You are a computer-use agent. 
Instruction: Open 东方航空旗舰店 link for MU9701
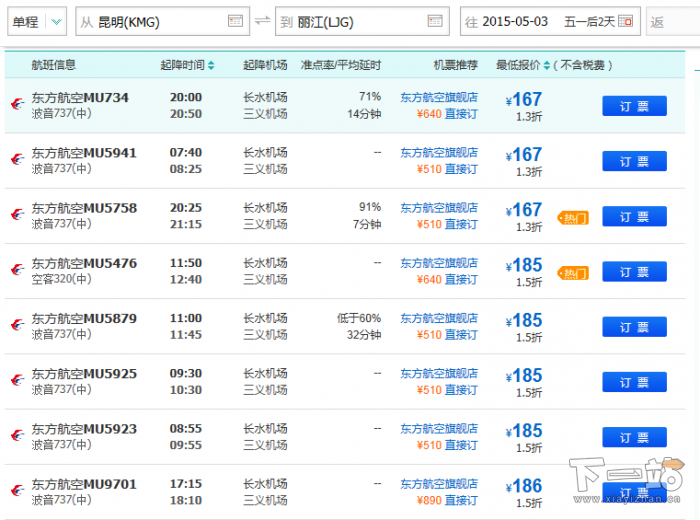tap(439, 484)
